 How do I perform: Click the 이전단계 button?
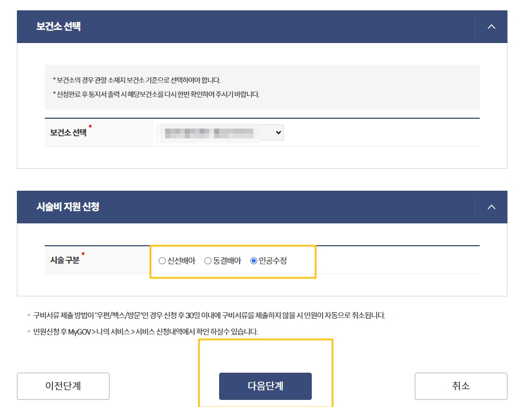pyautogui.click(x=63, y=386)
